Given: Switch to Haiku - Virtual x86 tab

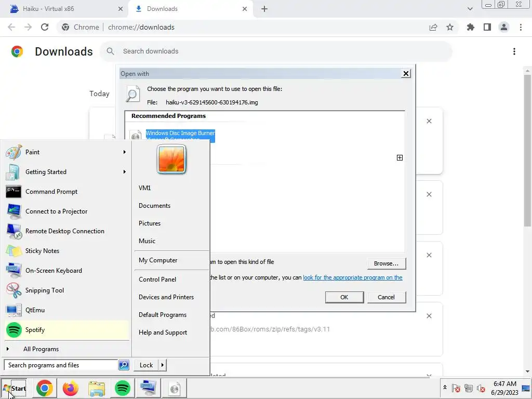Looking at the screenshot, I should click(x=63, y=9).
